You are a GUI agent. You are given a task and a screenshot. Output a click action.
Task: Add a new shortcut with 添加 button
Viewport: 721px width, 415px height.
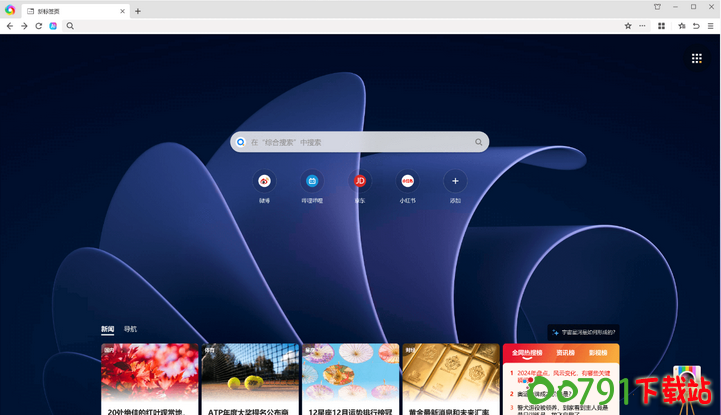click(455, 181)
